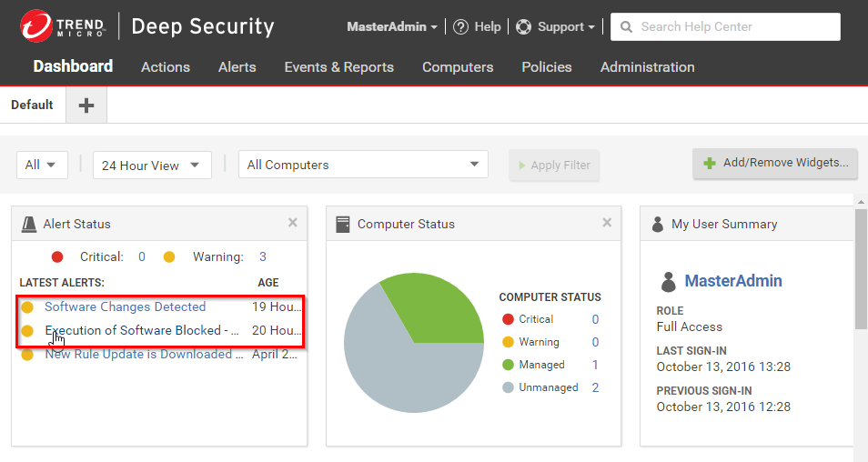868x462 pixels.
Task: Click the plus icon to add a dashboard tab
Action: (86, 105)
